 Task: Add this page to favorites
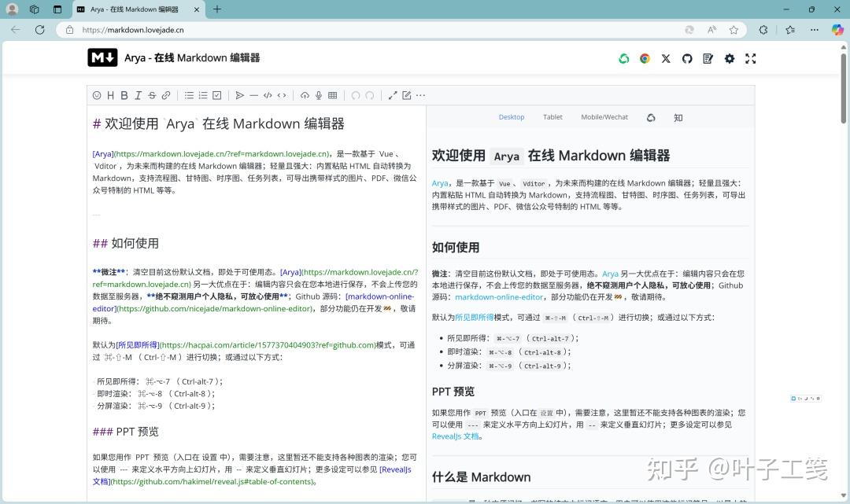pos(734,30)
